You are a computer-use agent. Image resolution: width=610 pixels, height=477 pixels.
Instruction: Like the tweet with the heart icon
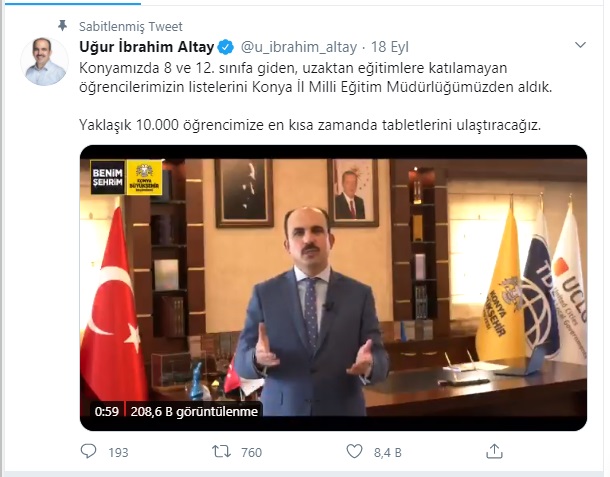(x=354, y=451)
